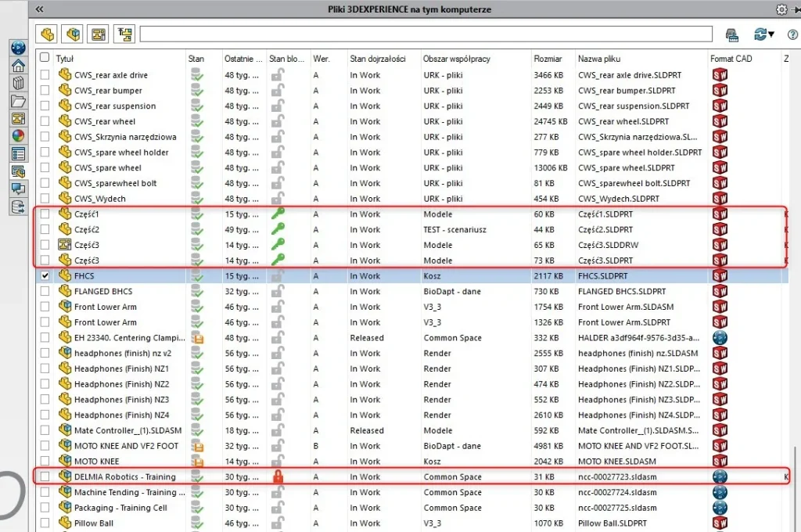Click the clear local cache icon

coord(731,34)
